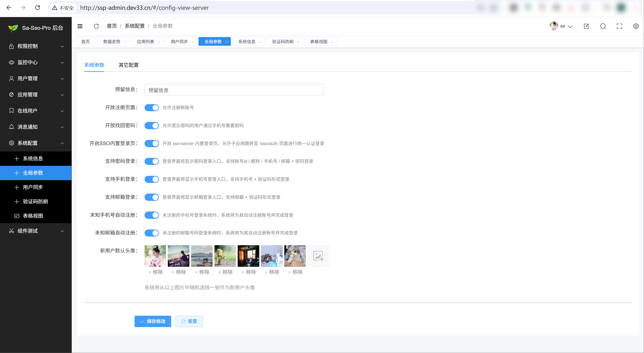The height and width of the screenshot is (353, 644).
Task: Click inside the 预留信息 input field
Action: [234, 90]
